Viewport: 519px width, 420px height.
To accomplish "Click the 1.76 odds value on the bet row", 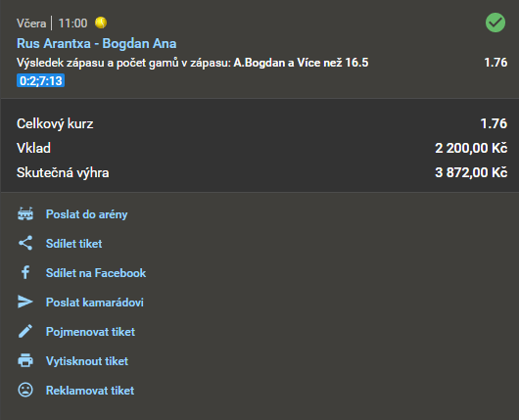I will [x=495, y=63].
